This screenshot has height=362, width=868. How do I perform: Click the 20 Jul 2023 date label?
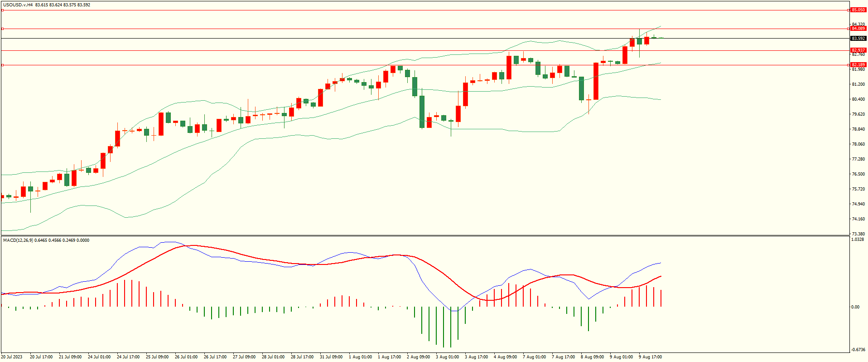[x=12, y=357]
